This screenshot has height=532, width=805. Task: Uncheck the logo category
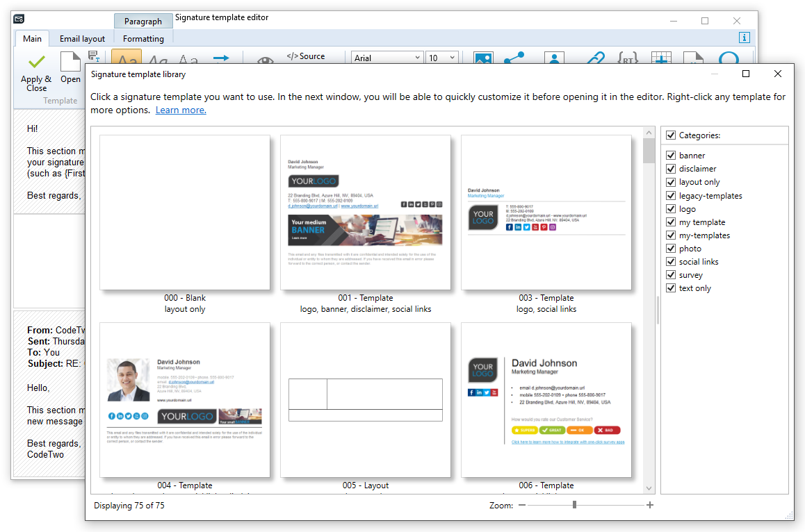671,208
